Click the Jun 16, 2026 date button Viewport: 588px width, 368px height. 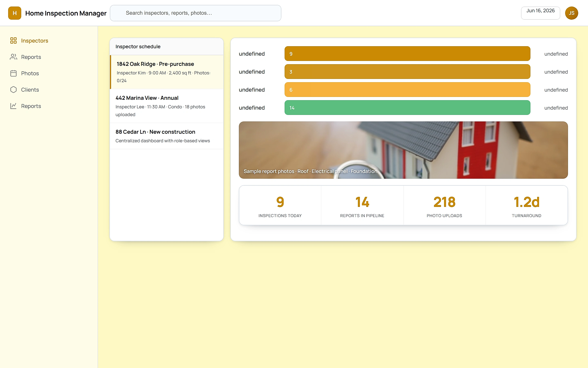pyautogui.click(x=540, y=13)
